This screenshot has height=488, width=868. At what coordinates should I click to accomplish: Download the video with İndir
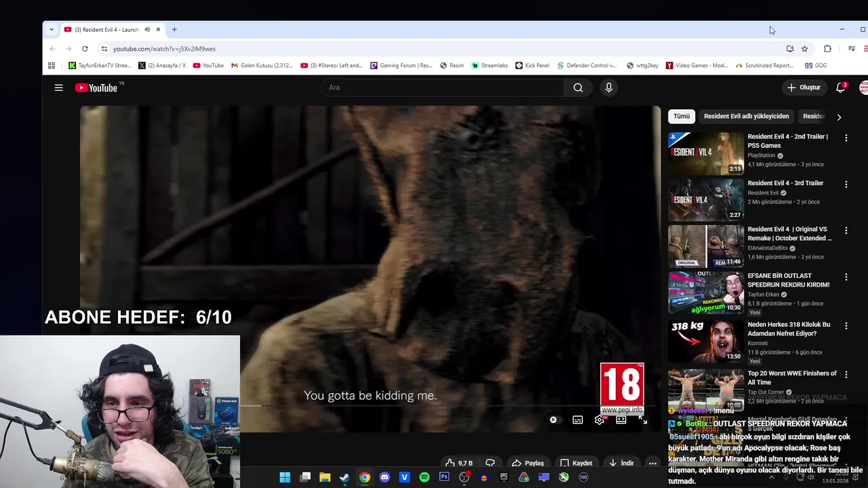tap(621, 464)
